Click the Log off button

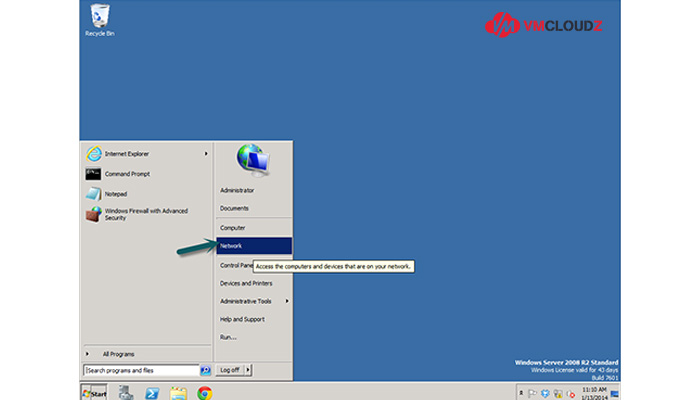coord(230,370)
